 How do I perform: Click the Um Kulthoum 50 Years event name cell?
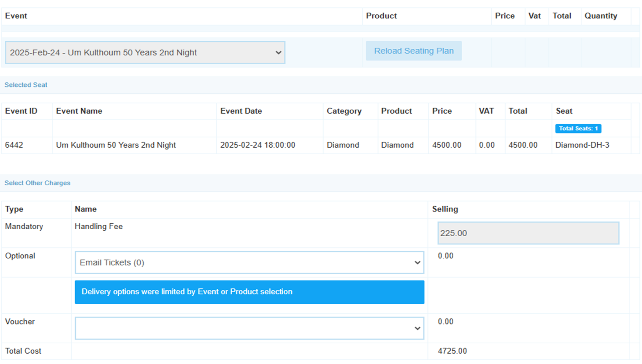(116, 145)
